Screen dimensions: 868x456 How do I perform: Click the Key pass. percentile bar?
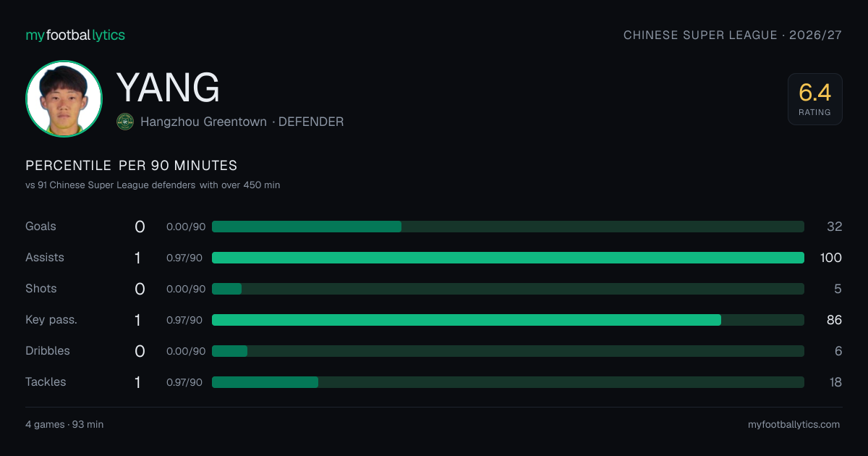point(508,320)
